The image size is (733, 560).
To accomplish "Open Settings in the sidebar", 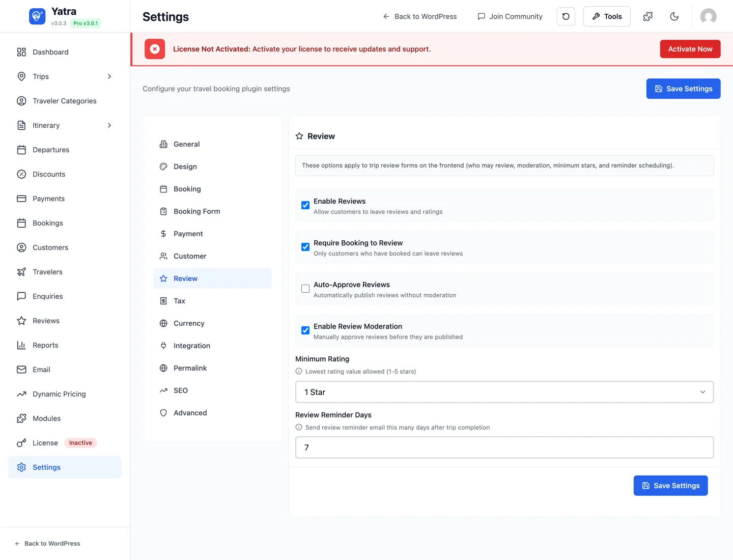I will click(65, 467).
